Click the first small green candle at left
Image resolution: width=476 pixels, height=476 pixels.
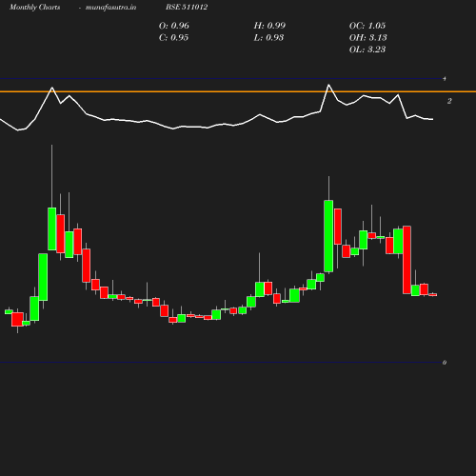tap(9, 312)
